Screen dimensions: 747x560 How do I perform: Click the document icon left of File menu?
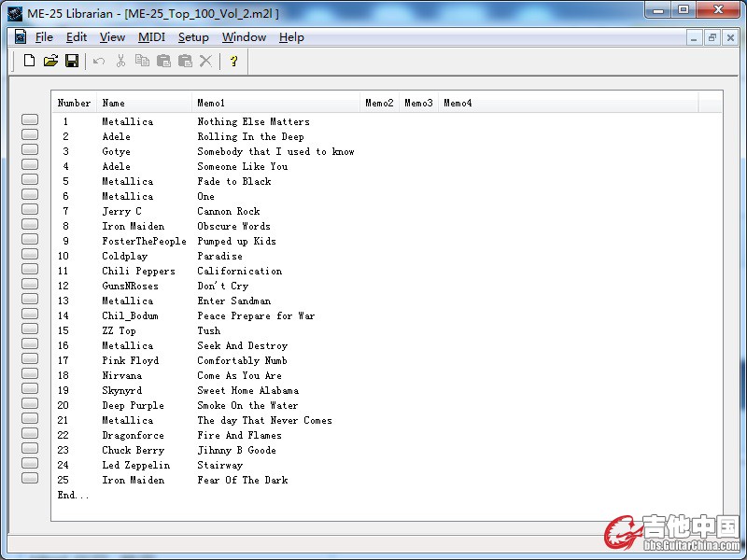(20, 37)
